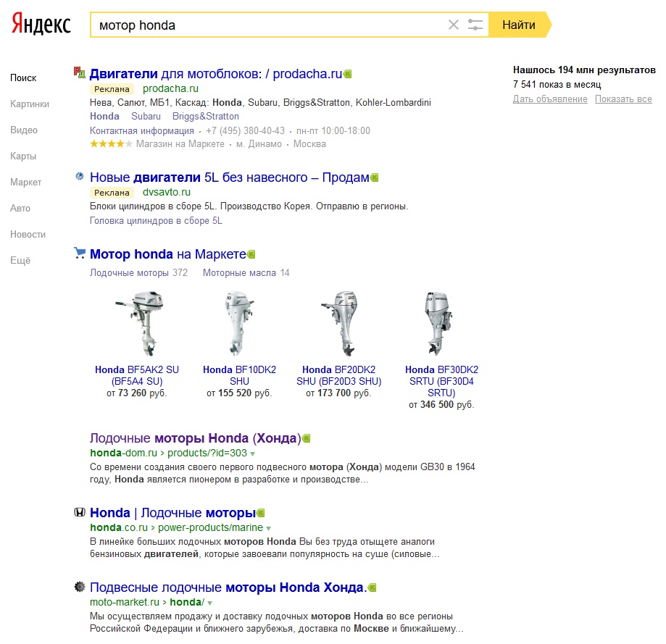666x644 pixels.
Task: Open honda-dom.ru green URL
Action: tap(168, 453)
